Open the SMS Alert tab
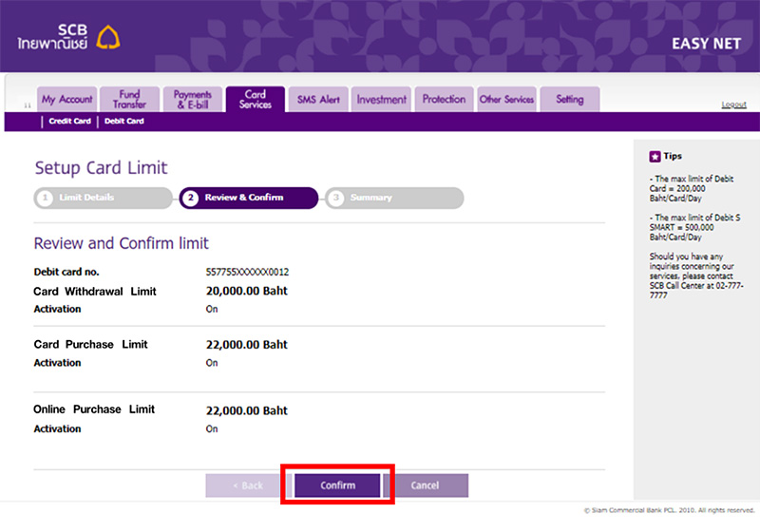This screenshot has width=760, height=532. coord(318,100)
